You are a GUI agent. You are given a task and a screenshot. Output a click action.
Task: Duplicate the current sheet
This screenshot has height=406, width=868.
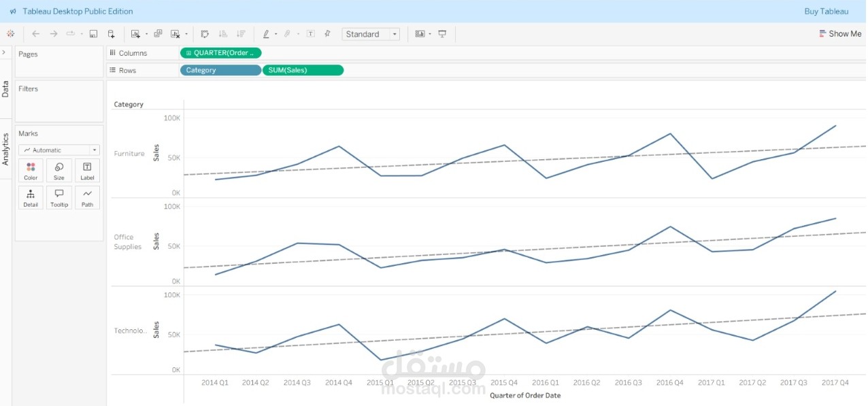pyautogui.click(x=158, y=33)
